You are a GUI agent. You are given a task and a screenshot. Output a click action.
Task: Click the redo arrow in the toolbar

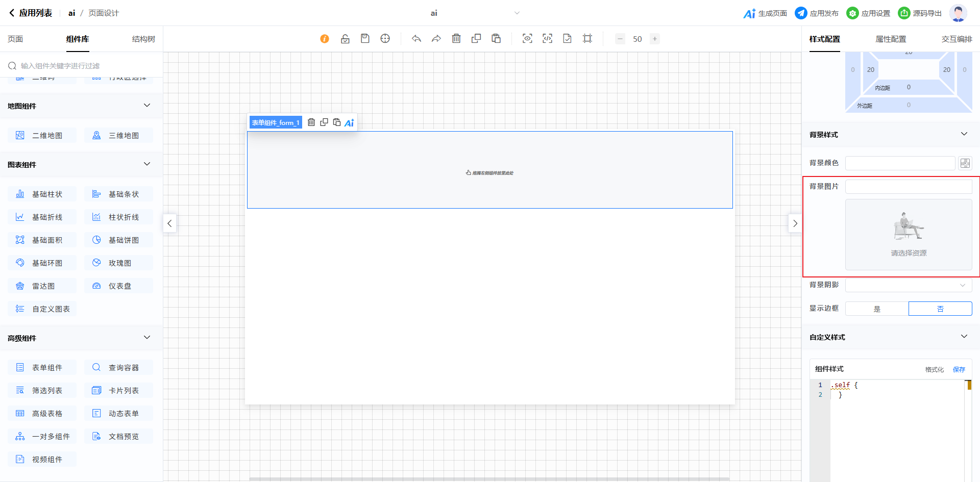tap(436, 39)
